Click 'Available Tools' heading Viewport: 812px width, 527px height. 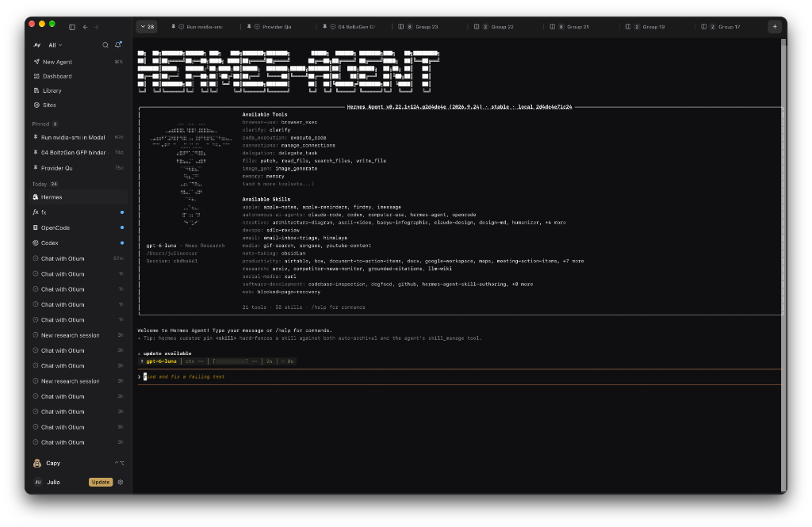tap(265, 114)
